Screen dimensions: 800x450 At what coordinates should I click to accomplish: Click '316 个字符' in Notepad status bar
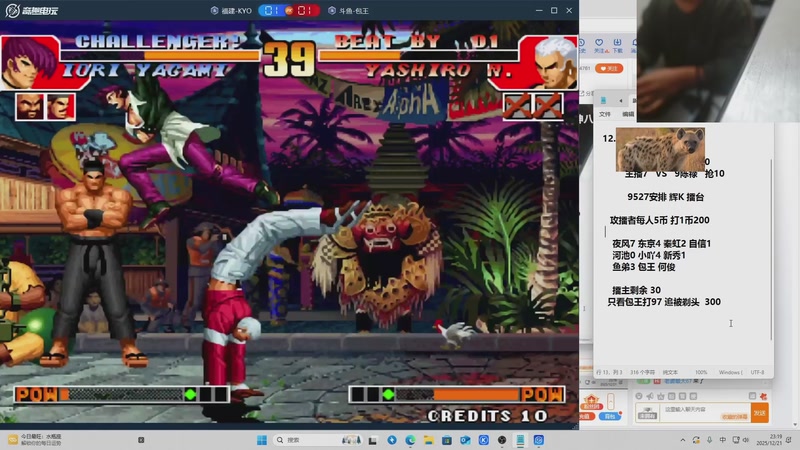coord(642,372)
